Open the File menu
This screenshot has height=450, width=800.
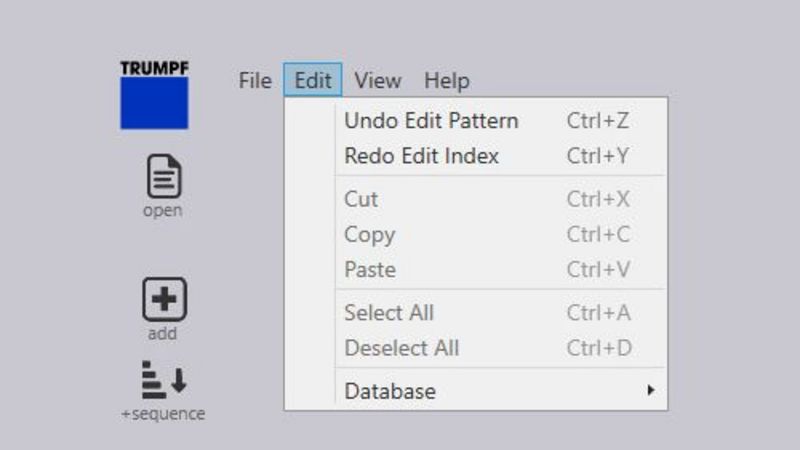tap(255, 81)
